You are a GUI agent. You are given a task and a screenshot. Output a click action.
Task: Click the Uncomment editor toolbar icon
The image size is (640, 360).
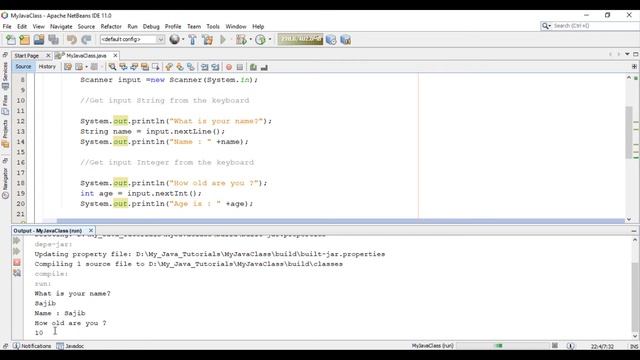click(264, 67)
